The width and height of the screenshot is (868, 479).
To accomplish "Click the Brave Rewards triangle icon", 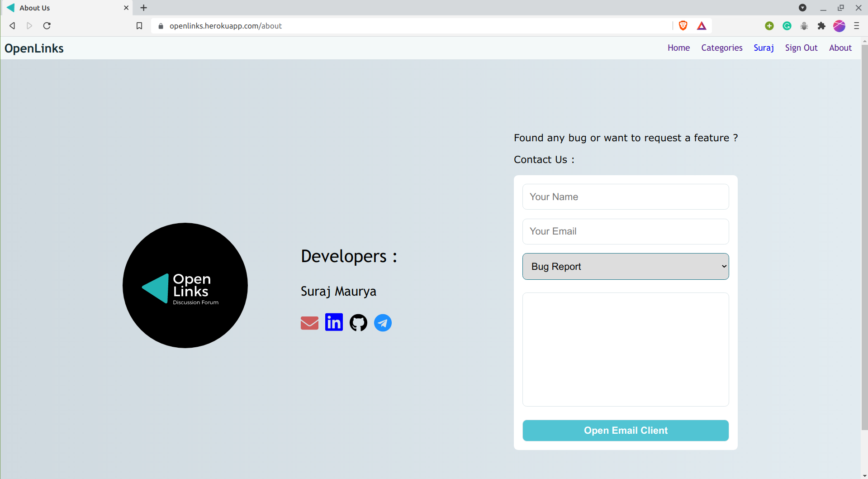I will 702,26.
